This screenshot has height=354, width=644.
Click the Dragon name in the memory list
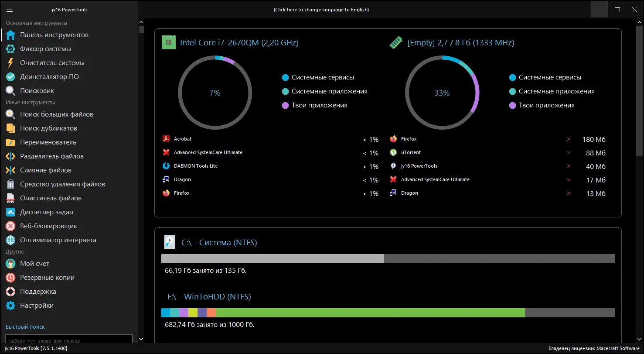409,193
